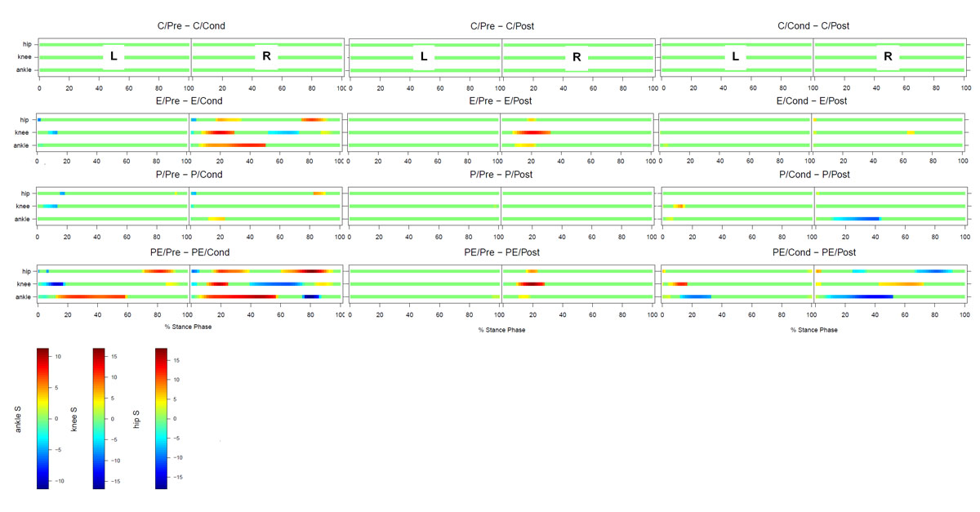Pick the L label in C/Cond − C/Post
Screen dimensions: 980x512
(735, 56)
